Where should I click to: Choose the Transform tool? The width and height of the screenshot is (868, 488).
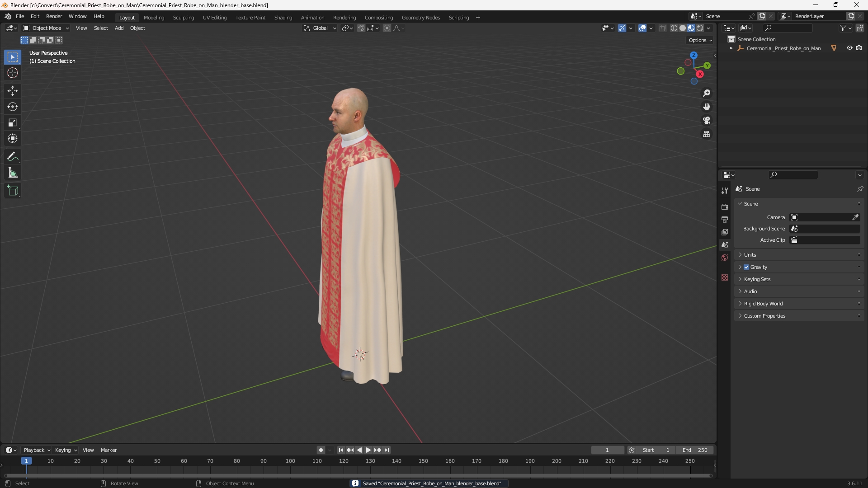click(13, 138)
